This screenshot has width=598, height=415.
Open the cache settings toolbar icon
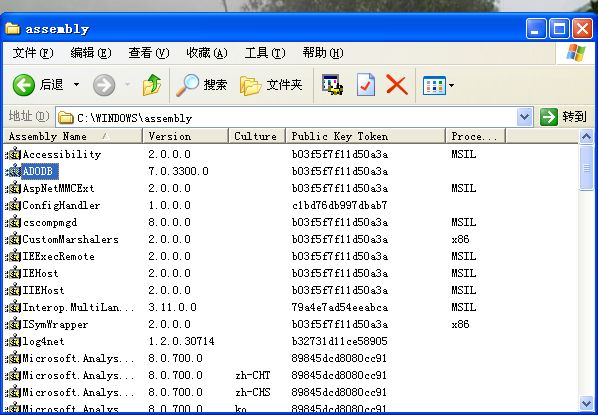(x=332, y=85)
